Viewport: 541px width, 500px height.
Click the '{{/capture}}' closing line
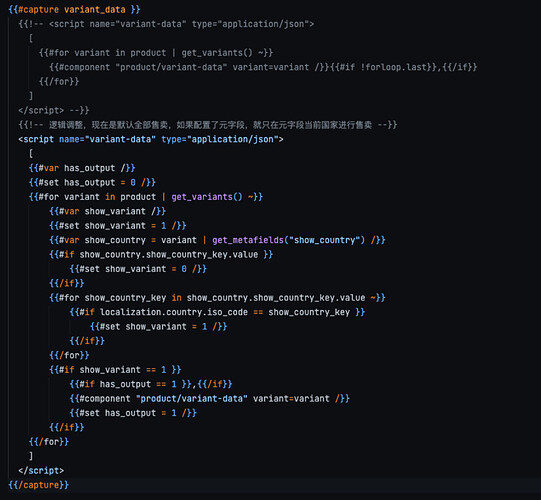pos(39,485)
